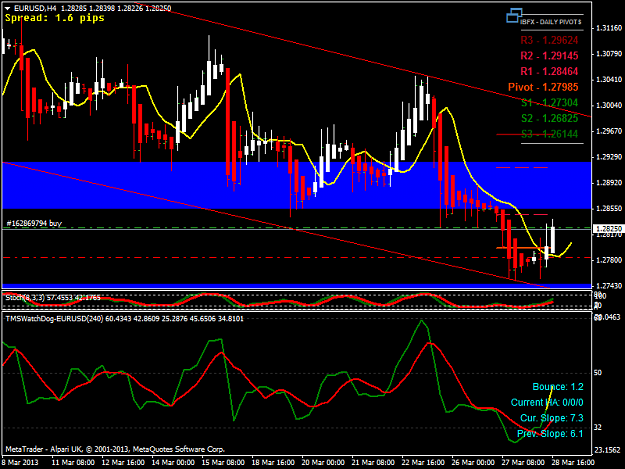Screen dimensions: 625x469
Task: Click the chart dropdown triangle beside EURUSD,H4
Action: coord(7,8)
